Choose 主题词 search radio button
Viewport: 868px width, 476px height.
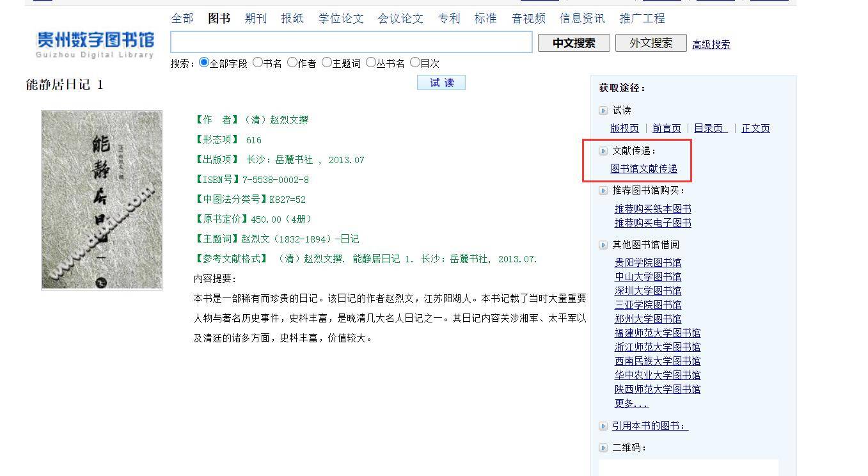pyautogui.click(x=327, y=63)
